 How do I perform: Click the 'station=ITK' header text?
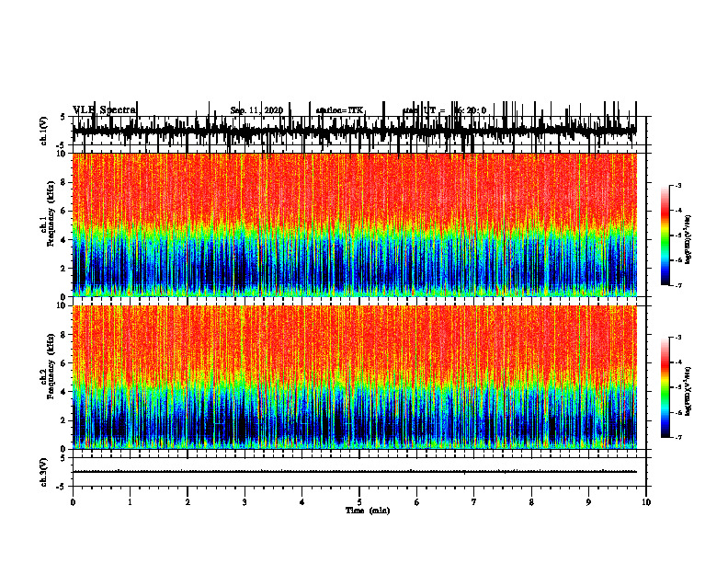click(340, 110)
